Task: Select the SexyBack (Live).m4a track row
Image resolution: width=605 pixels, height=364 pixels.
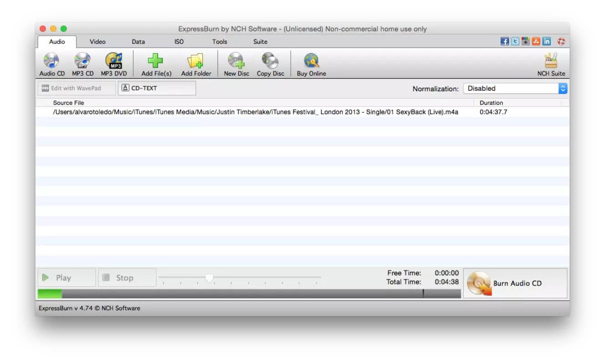Action: (x=302, y=112)
